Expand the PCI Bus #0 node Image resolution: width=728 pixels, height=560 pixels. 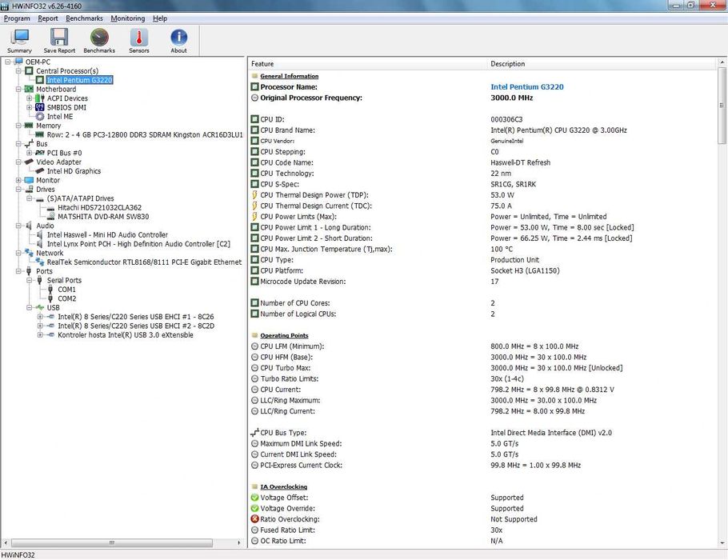(x=30, y=153)
